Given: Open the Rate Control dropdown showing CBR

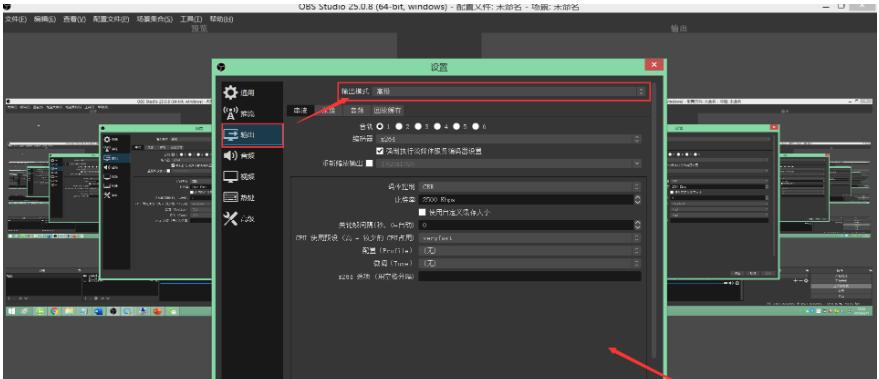Looking at the screenshot, I should click(x=530, y=187).
